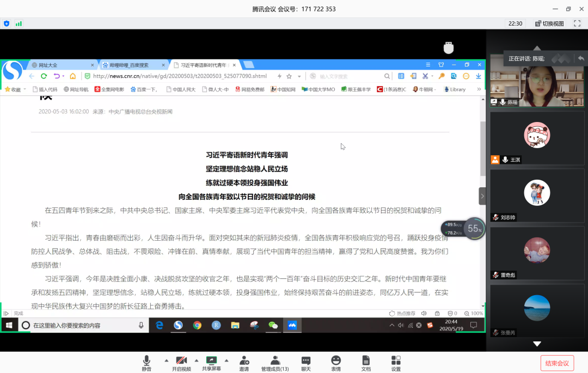Check the green network signal indicator
The width and height of the screenshot is (588, 373).
click(19, 23)
